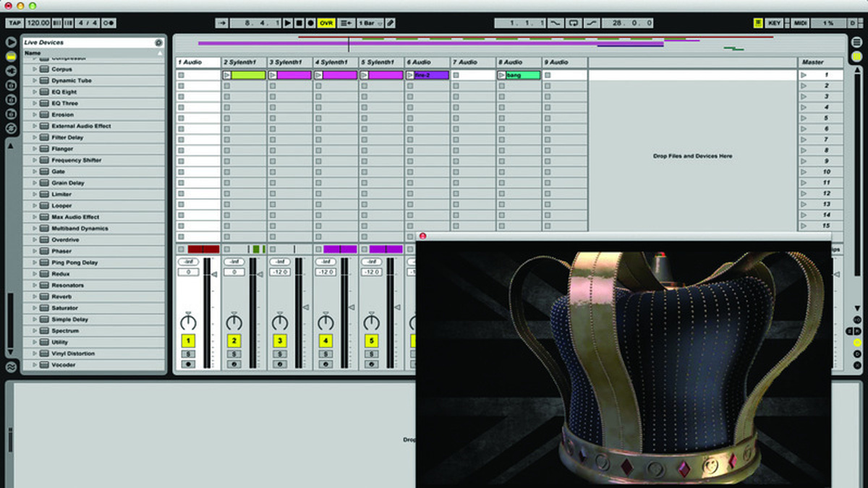The height and width of the screenshot is (488, 868).
Task: Enable Draw Mode pencil icon
Action: (391, 23)
